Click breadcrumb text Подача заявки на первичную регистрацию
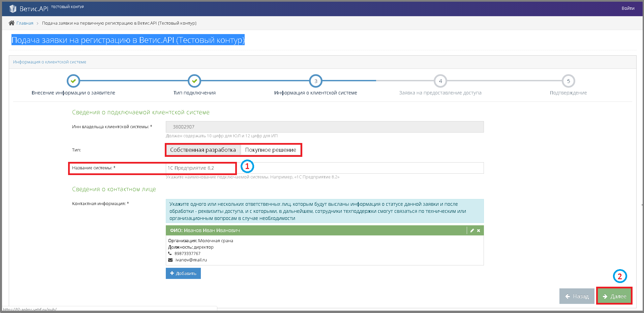644x313 pixels. [119, 23]
